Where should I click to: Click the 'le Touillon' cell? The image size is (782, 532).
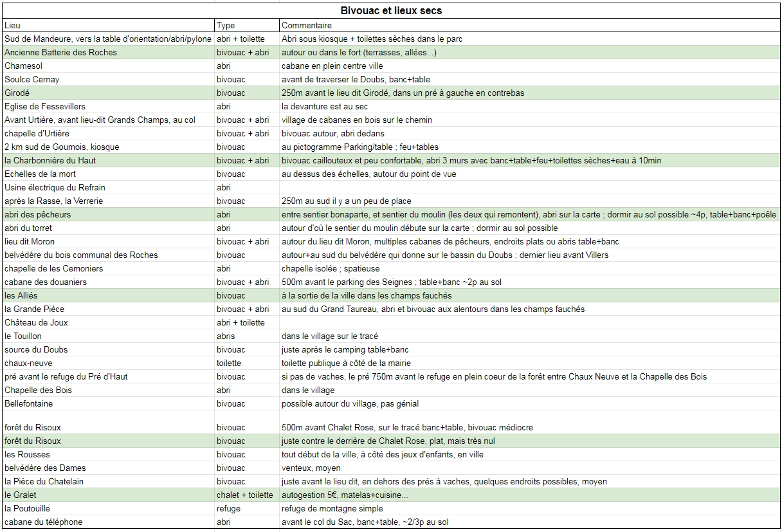pyautogui.click(x=109, y=336)
